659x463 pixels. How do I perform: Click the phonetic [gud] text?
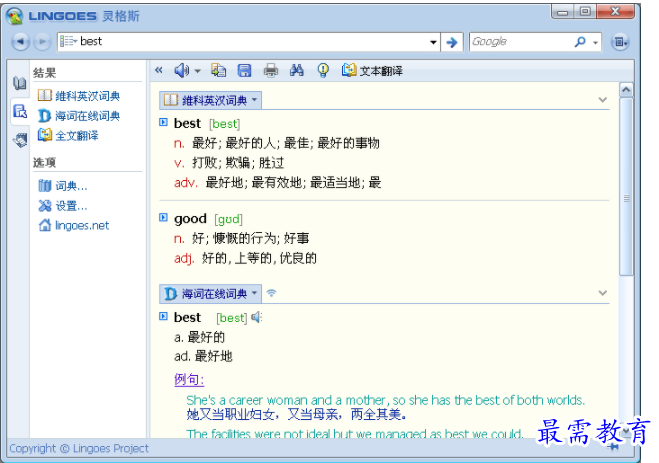click(229, 219)
